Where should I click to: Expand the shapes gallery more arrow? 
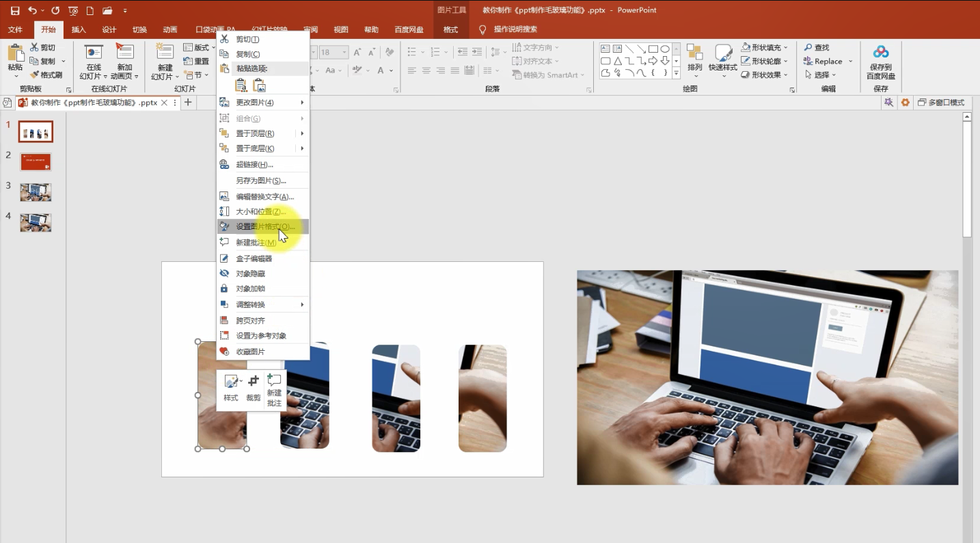click(676, 73)
